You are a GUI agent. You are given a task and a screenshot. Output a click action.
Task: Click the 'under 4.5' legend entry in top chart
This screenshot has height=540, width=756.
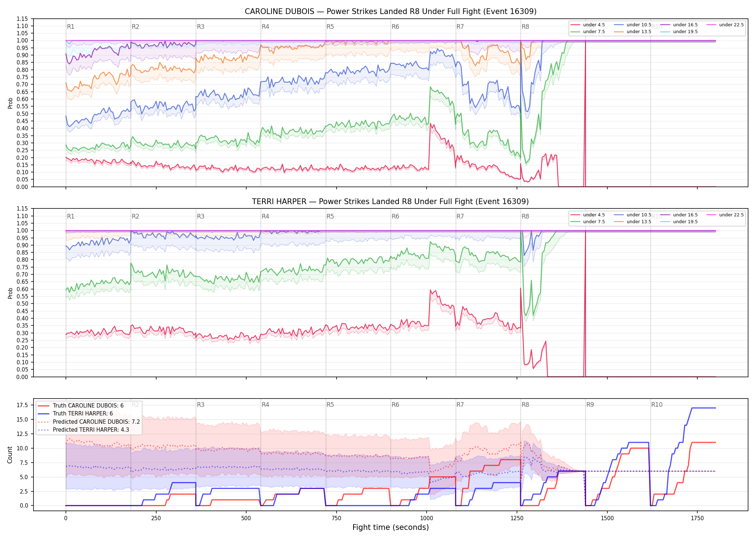588,25
